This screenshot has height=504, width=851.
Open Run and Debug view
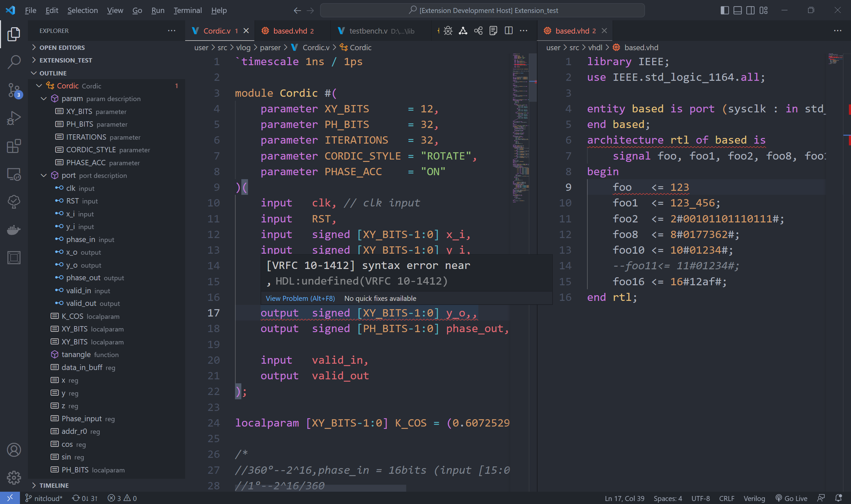click(14, 118)
